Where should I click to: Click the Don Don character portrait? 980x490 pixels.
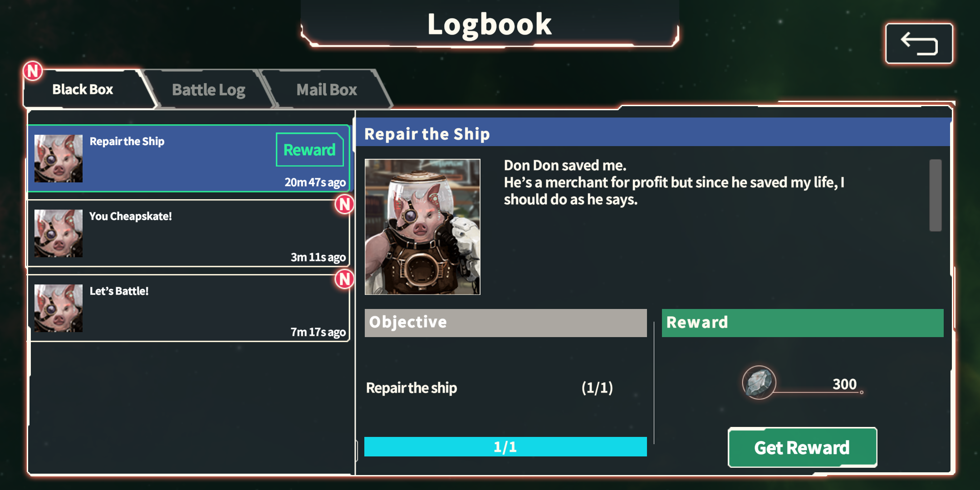click(x=422, y=227)
